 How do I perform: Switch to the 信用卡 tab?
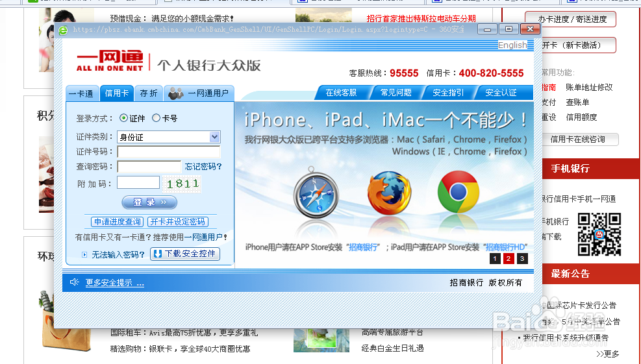(x=116, y=93)
